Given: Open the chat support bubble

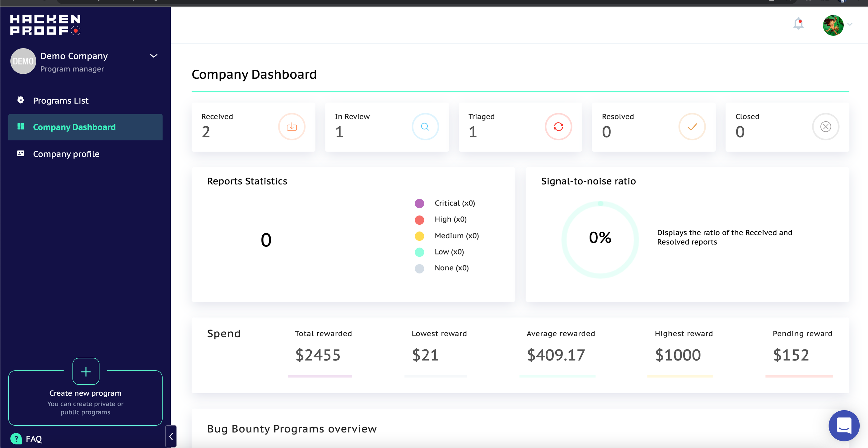Looking at the screenshot, I should click(x=843, y=425).
